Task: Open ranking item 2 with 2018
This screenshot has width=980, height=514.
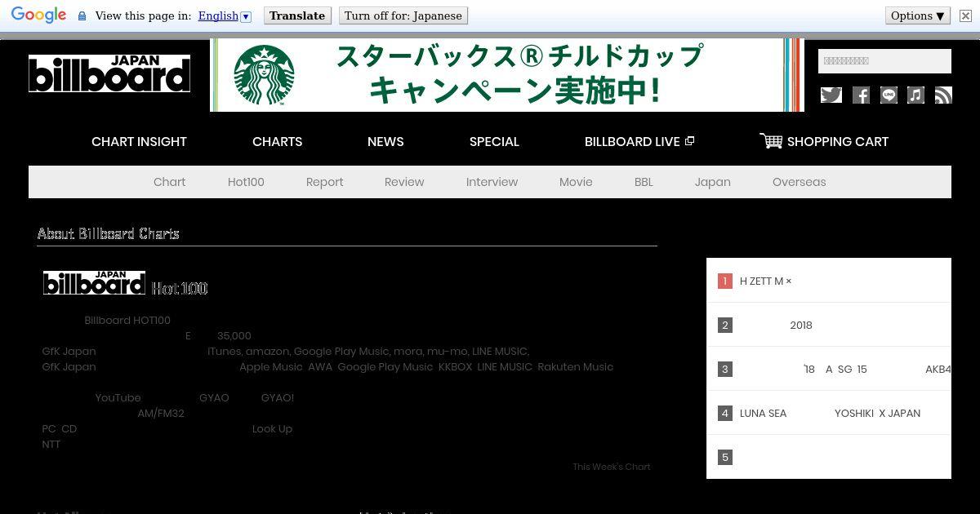Action: 829,325
